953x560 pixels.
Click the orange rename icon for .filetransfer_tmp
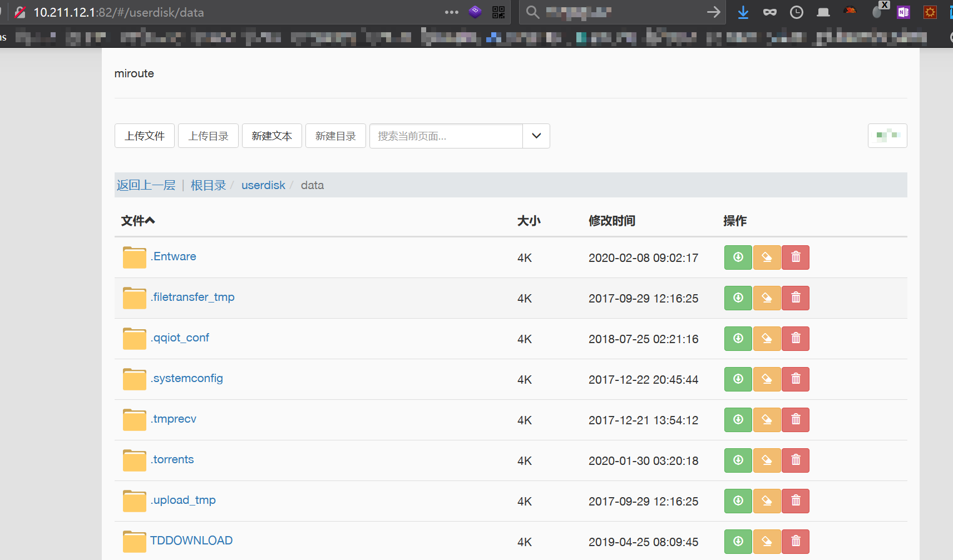(x=767, y=298)
